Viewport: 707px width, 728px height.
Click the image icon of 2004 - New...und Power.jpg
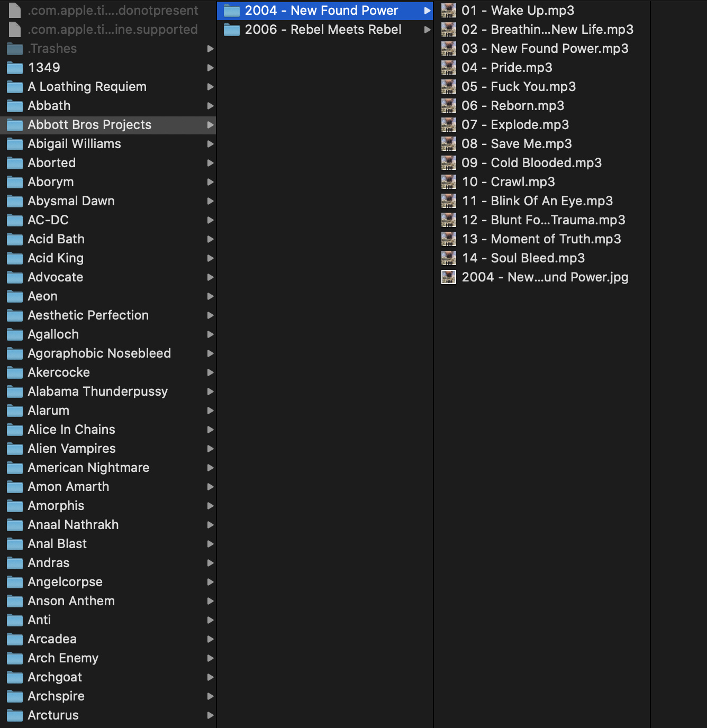(x=449, y=277)
